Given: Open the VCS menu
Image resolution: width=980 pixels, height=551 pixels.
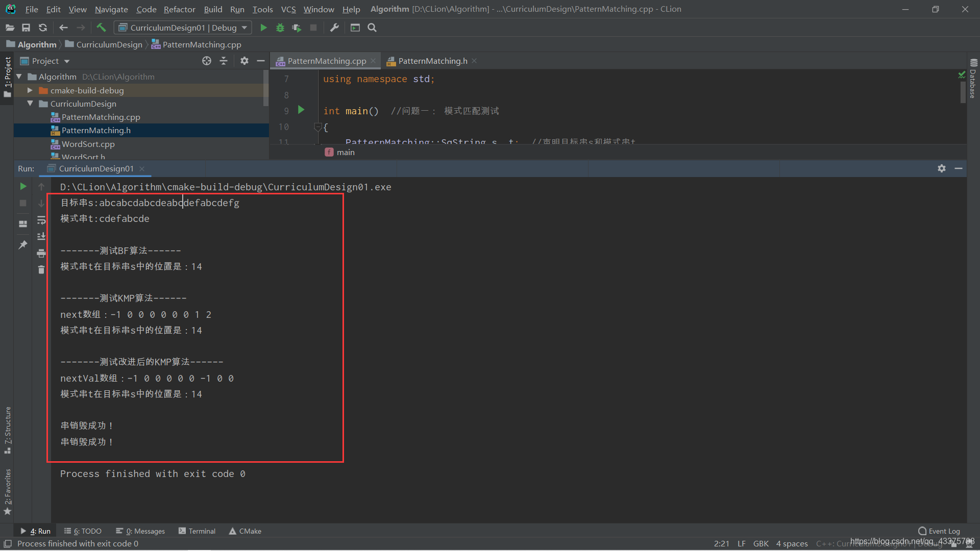Looking at the screenshot, I should click(288, 9).
